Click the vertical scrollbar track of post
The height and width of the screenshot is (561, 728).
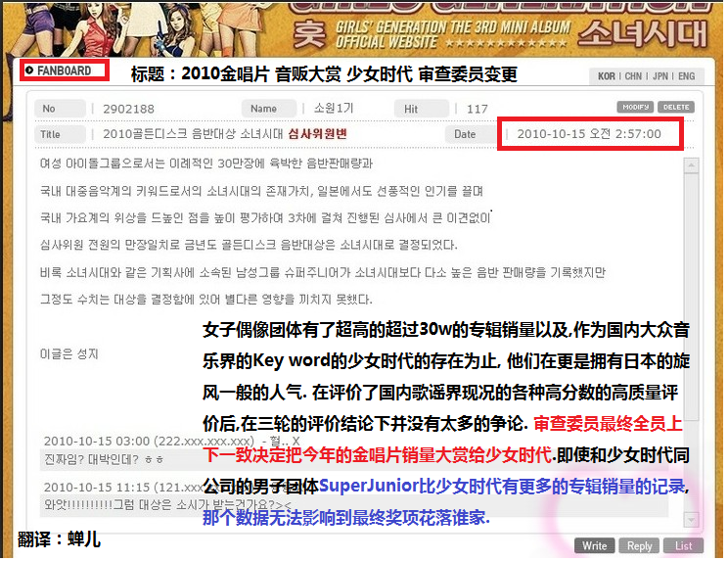692,343
